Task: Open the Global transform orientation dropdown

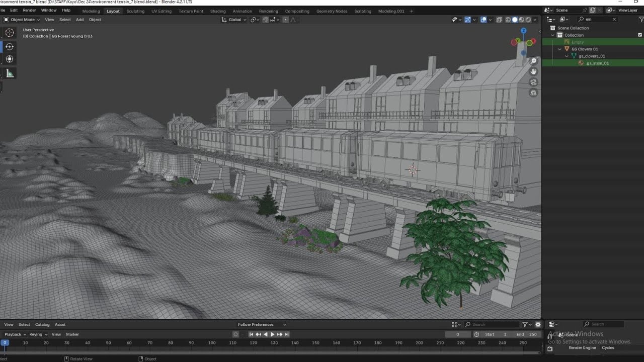Action: 234,20
